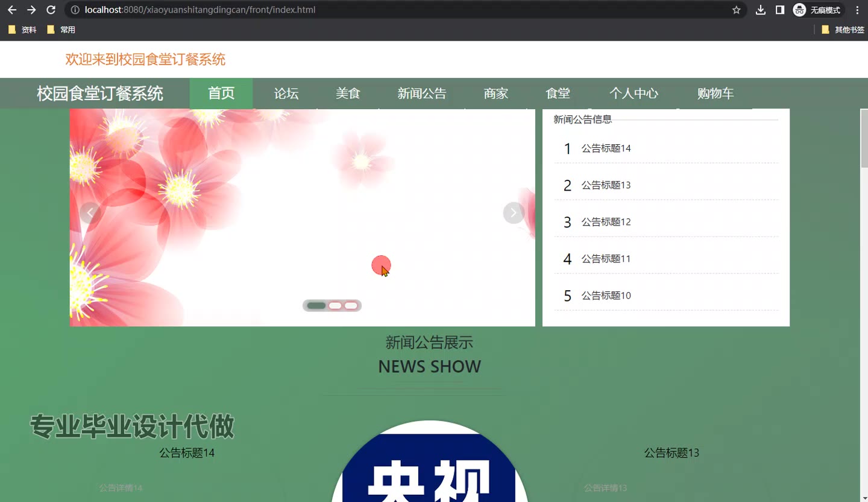Open 公告标题14 news card title below
This screenshot has height=502, width=868.
187,453
